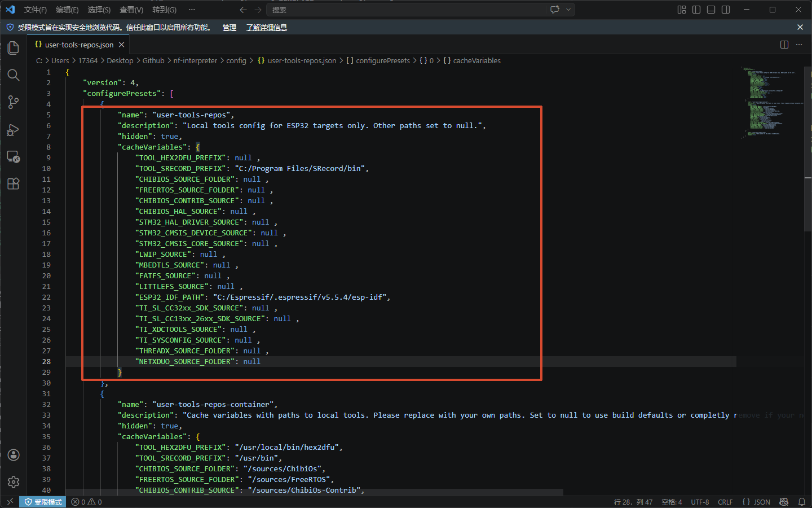This screenshot has width=812, height=508.
Task: Click the VS Code logo in title bar
Action: click(10, 10)
